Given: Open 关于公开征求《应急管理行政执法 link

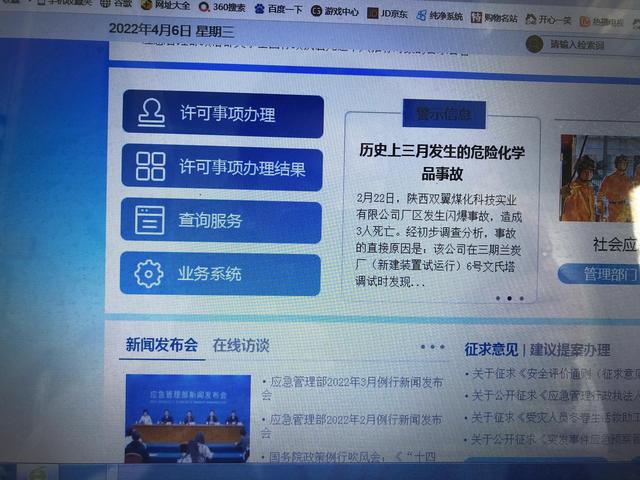Looking at the screenshot, I should (552, 396).
